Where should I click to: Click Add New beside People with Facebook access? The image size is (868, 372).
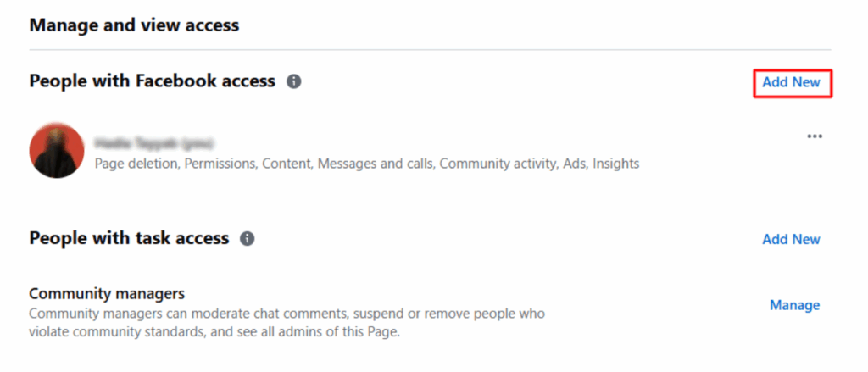[x=791, y=82]
